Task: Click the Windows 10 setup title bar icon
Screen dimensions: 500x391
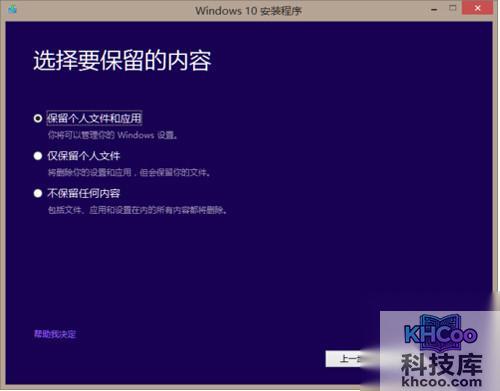Action: (x=13, y=10)
